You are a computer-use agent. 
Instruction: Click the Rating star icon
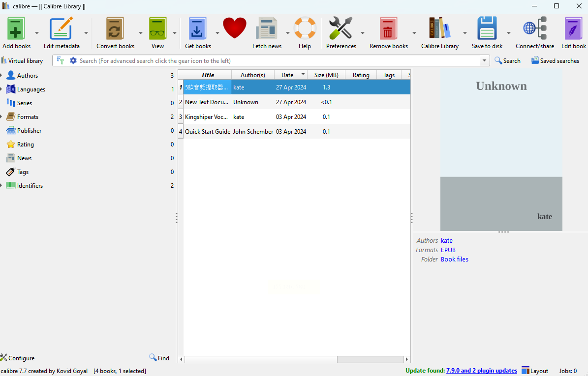(x=11, y=144)
